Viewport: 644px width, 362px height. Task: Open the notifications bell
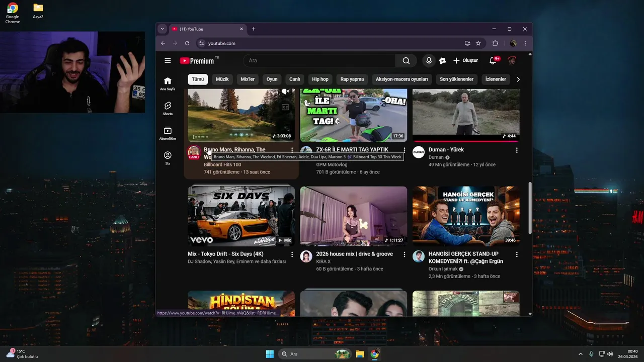coord(493,61)
